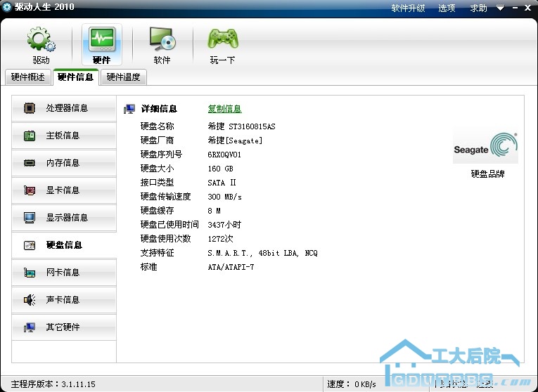Click the 硬盘信息 hard disk icon

(x=30, y=245)
